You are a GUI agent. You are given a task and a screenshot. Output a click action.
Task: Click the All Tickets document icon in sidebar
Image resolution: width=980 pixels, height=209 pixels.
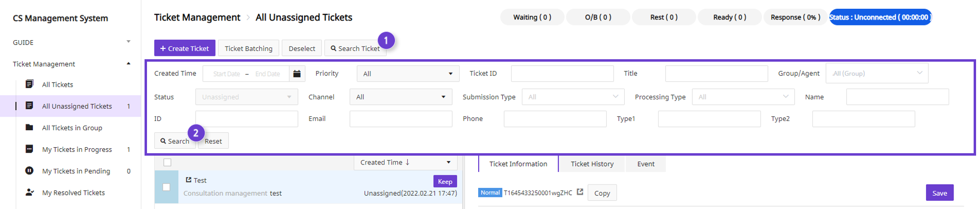[29, 84]
